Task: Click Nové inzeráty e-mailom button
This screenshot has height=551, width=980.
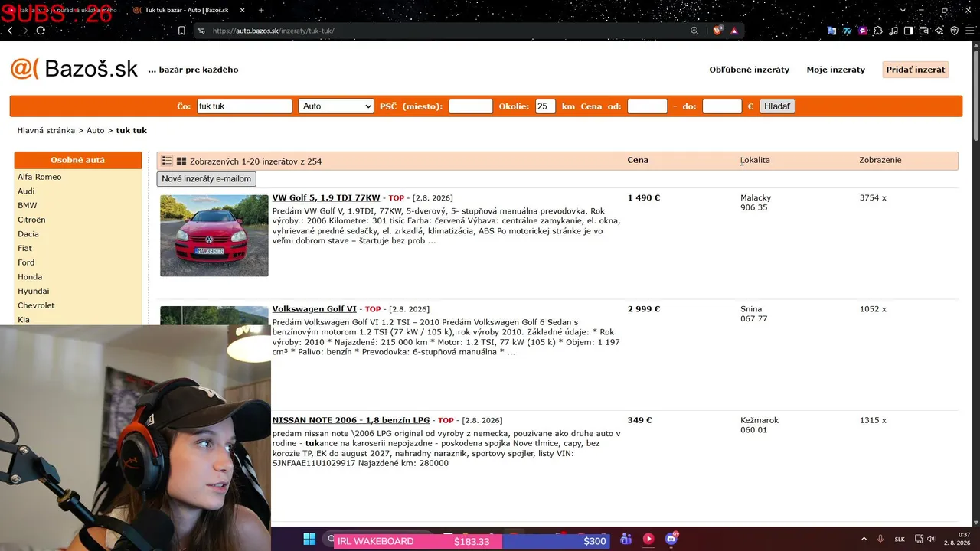Action: [x=207, y=179]
